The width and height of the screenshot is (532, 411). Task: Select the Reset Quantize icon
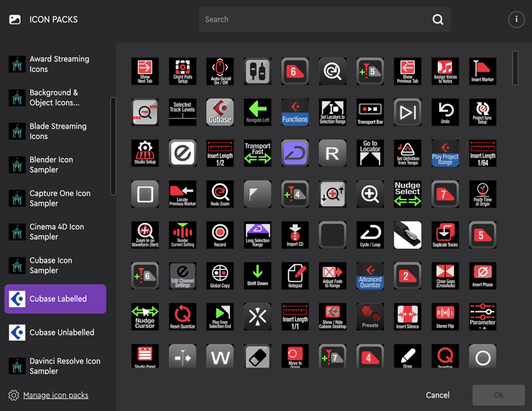[x=182, y=317]
